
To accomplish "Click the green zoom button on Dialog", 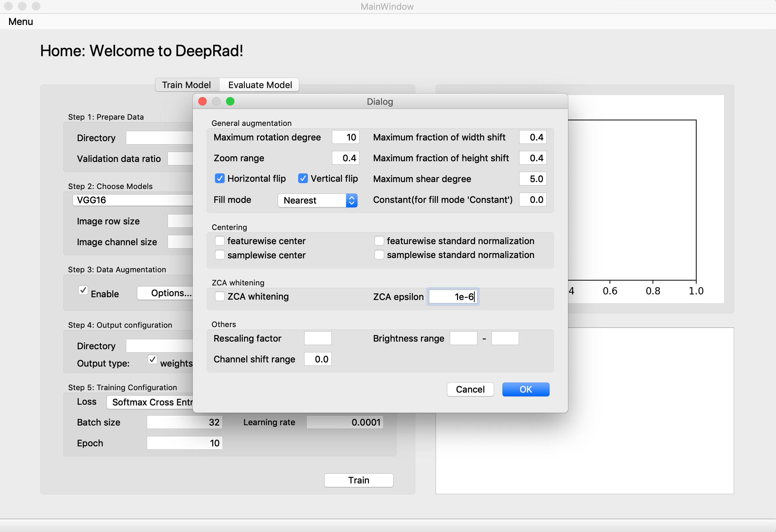I will click(x=230, y=101).
